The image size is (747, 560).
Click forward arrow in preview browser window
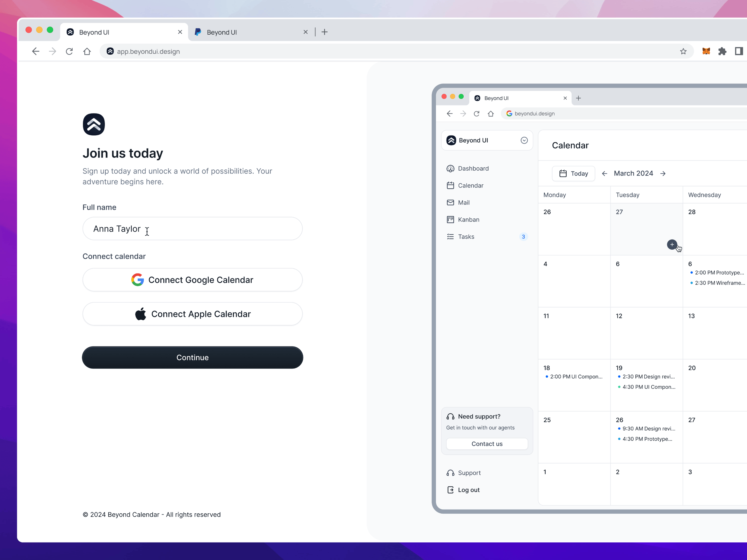tap(463, 114)
